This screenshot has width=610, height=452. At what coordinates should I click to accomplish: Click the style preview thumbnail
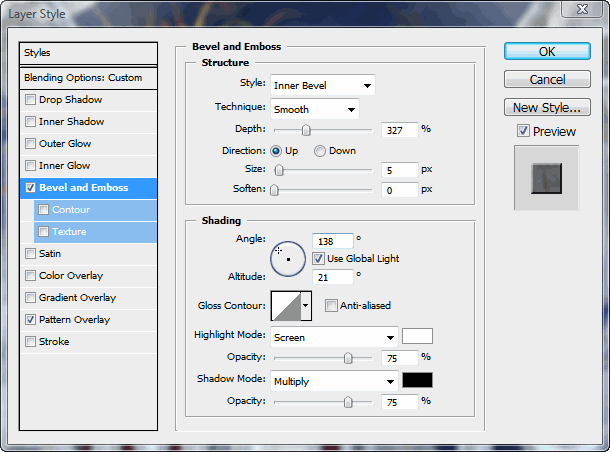pos(546,178)
